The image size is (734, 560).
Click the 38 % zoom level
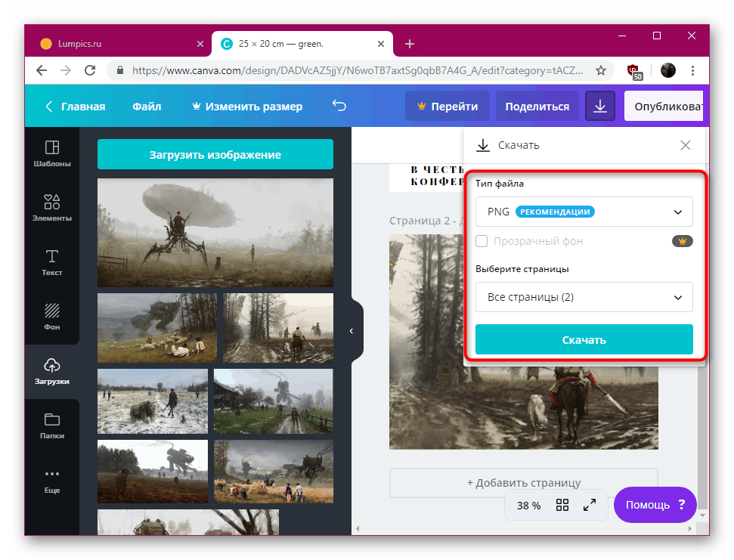[x=528, y=506]
